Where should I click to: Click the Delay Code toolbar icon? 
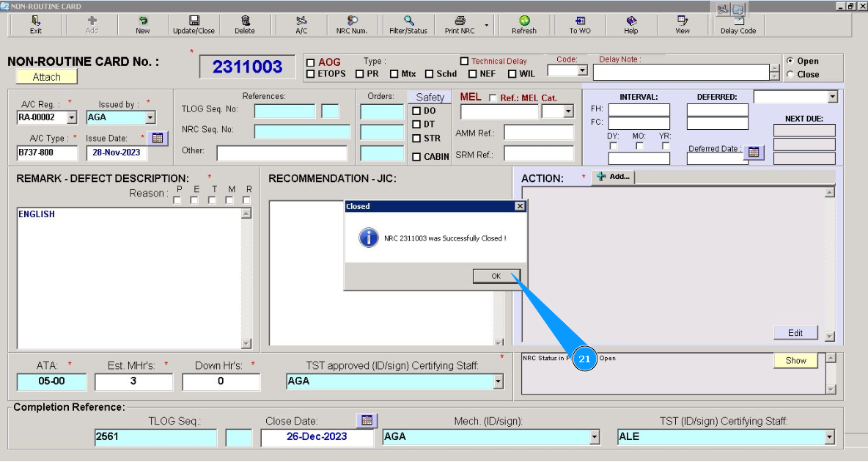click(738, 25)
